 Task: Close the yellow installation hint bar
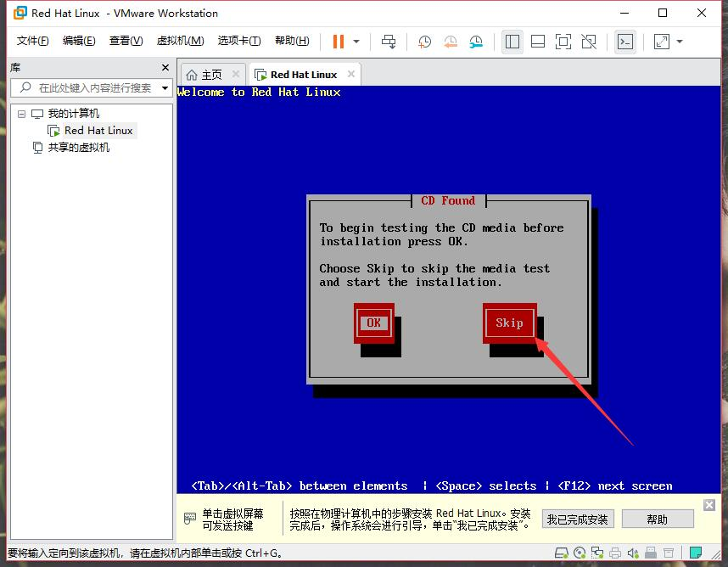[x=709, y=505]
